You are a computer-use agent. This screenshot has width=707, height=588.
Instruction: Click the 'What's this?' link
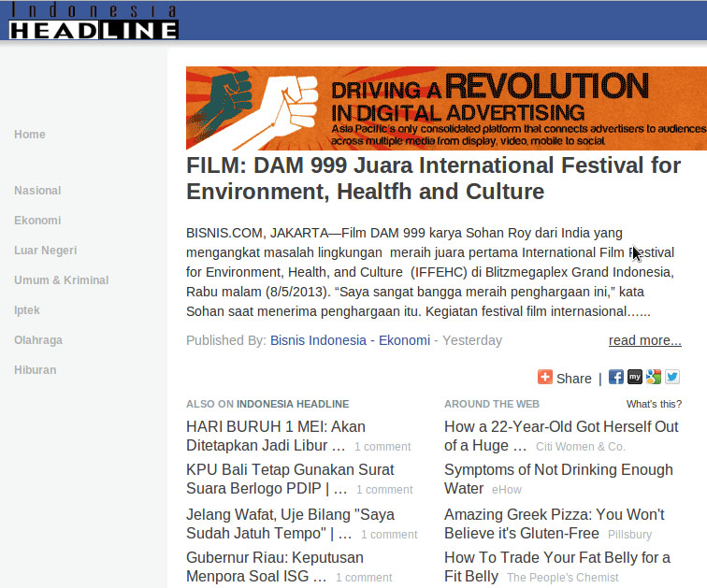click(x=654, y=404)
